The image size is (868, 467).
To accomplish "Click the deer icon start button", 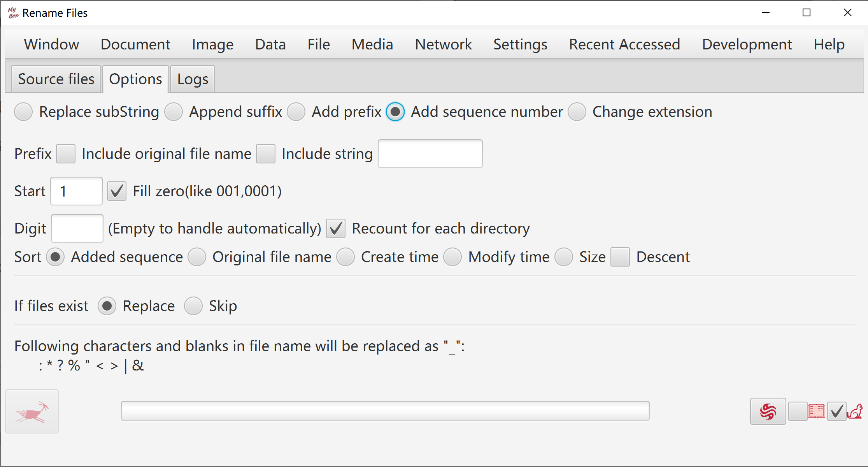I will coord(32,411).
